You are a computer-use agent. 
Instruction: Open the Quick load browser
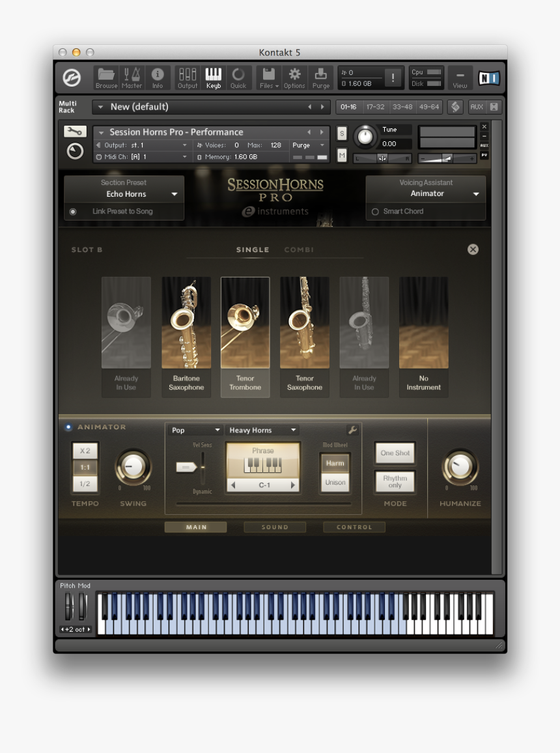pyautogui.click(x=238, y=78)
